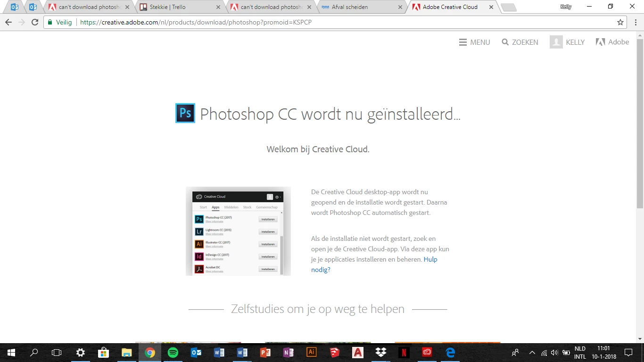Open Netflix from the taskbar
Screen dimensions: 644x362
404,353
